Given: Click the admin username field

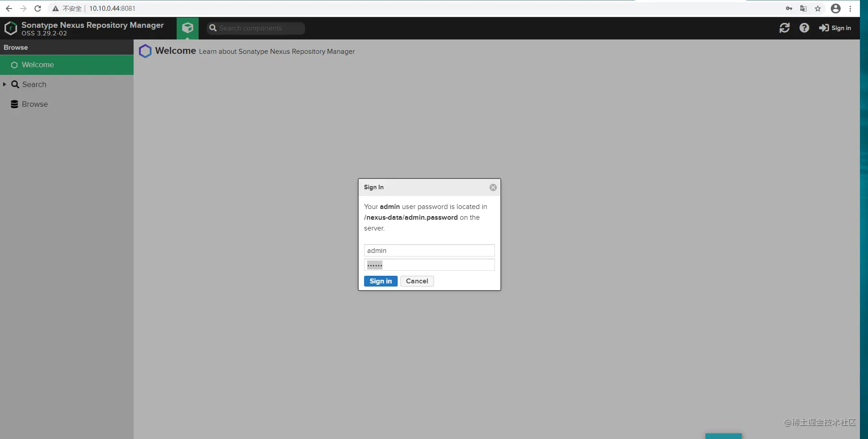Looking at the screenshot, I should coord(430,250).
